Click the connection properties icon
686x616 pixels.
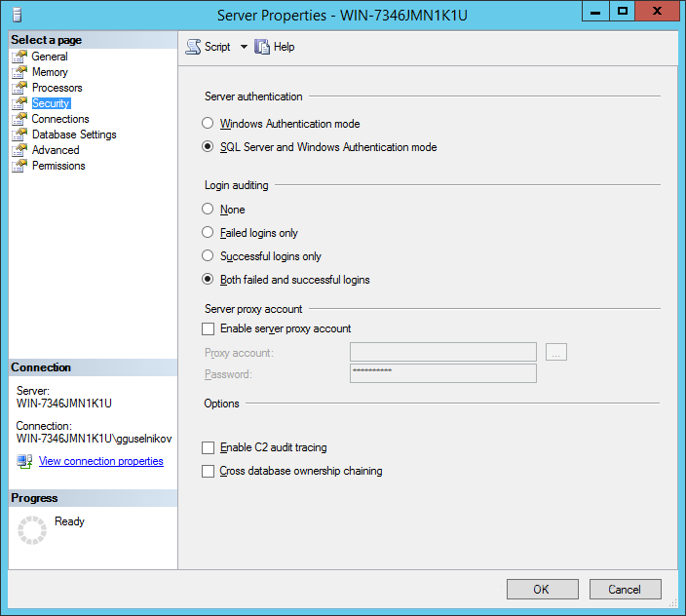24,461
